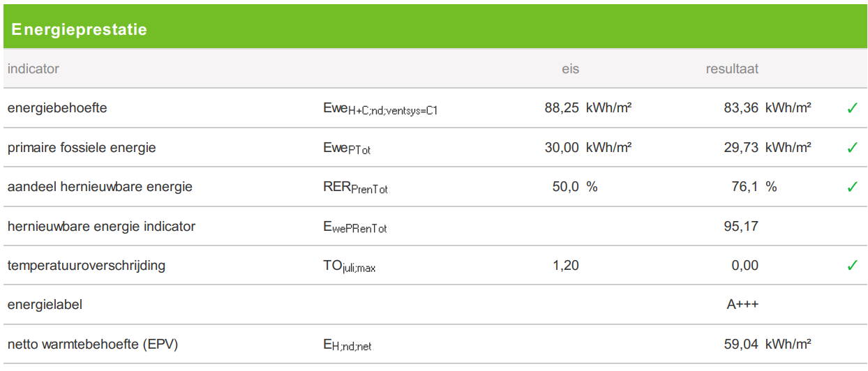
Task: Click the checkmark in temperatuuroverschrijding row
Action: coord(852,266)
